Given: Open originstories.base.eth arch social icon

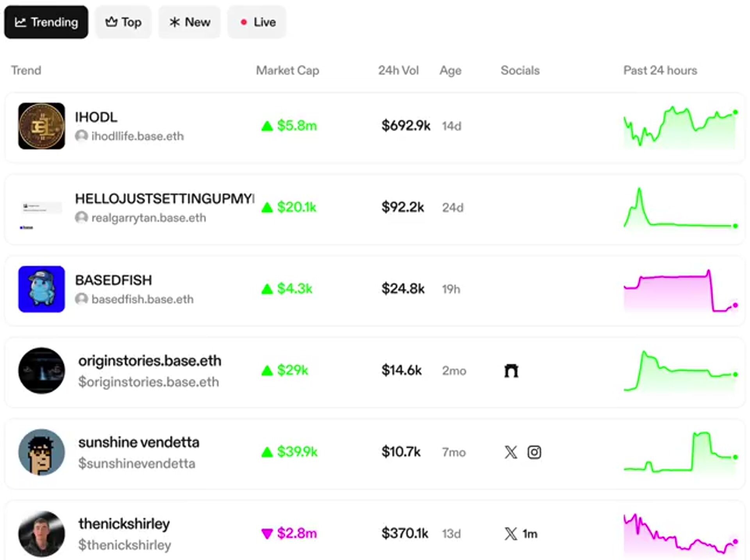Looking at the screenshot, I should pos(511,371).
